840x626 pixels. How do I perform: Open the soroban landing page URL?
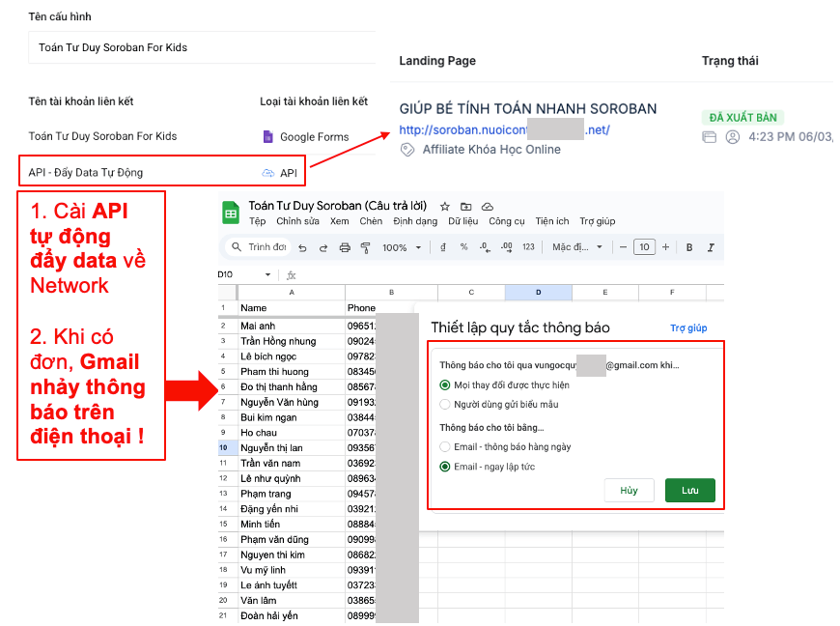[x=504, y=129]
